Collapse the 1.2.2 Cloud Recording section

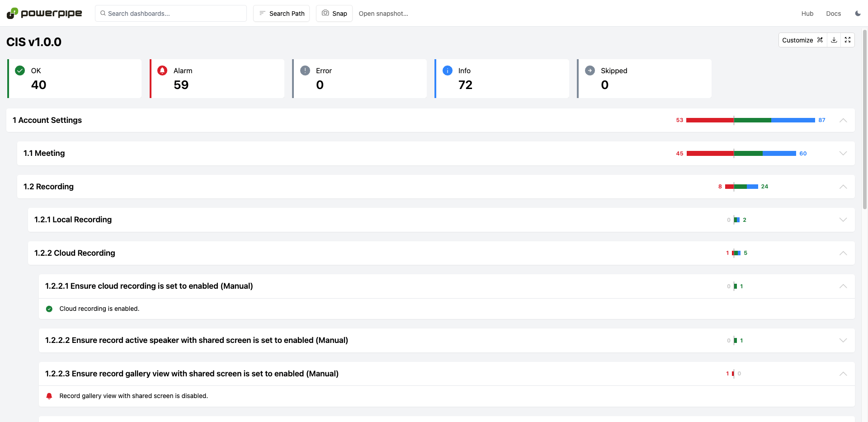pyautogui.click(x=844, y=253)
